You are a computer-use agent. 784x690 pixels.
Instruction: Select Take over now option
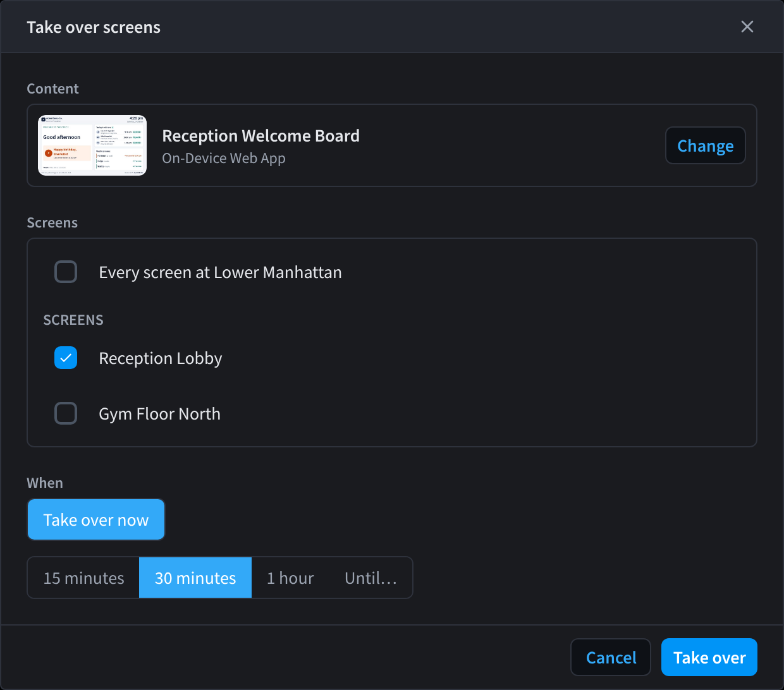pos(96,519)
